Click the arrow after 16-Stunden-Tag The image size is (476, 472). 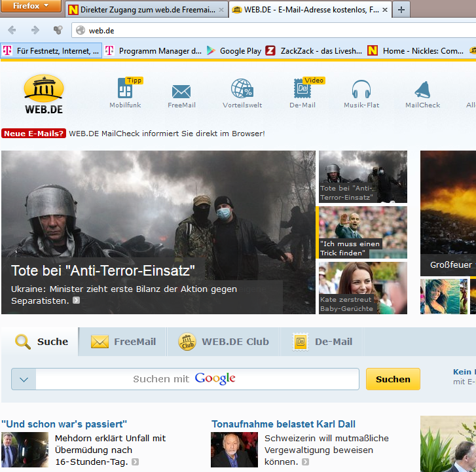(x=135, y=462)
